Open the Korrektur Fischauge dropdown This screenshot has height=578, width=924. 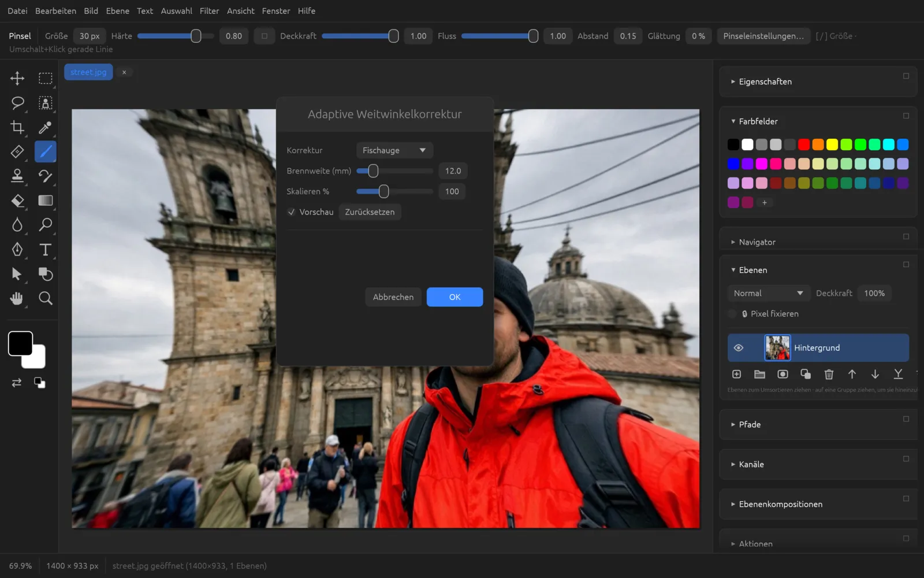coord(394,150)
